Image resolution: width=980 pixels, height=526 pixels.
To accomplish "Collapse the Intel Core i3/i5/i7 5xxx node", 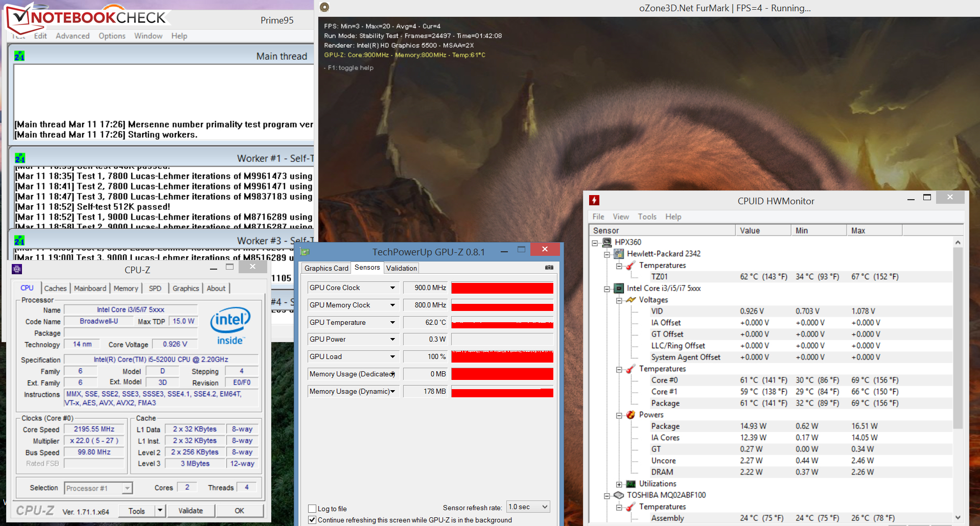I will click(x=607, y=289).
